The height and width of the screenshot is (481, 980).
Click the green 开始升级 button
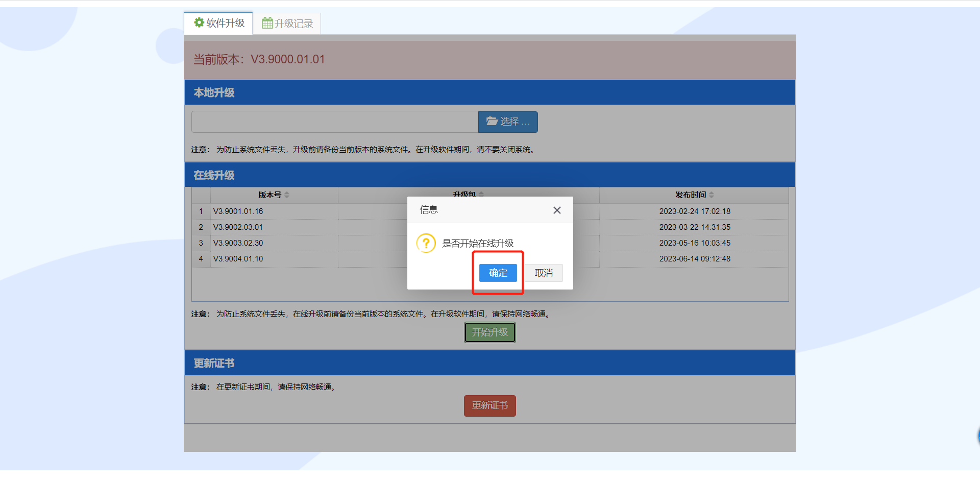(490, 332)
